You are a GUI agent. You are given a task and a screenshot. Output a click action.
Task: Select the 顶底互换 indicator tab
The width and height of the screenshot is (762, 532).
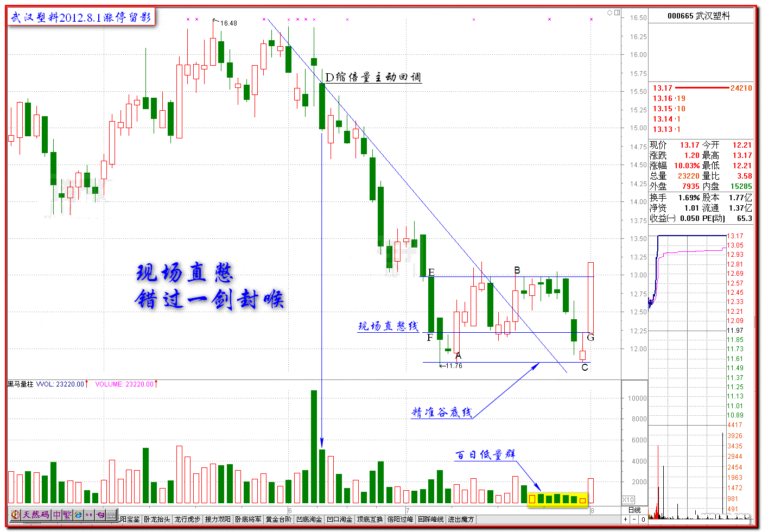(x=370, y=520)
